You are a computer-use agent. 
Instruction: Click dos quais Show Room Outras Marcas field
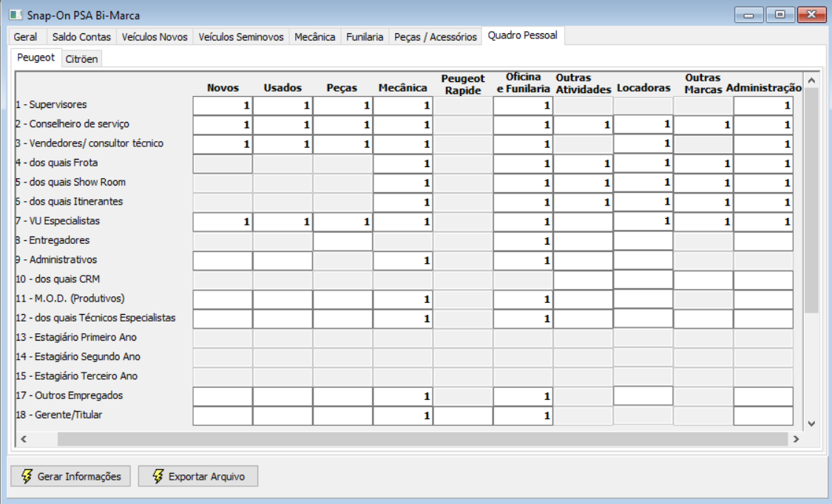coord(703,183)
